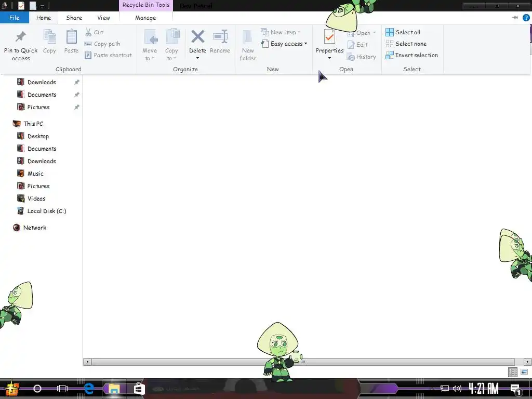Open the Store icon on taskbar
Screen dimensions: 532x399
(139, 389)
